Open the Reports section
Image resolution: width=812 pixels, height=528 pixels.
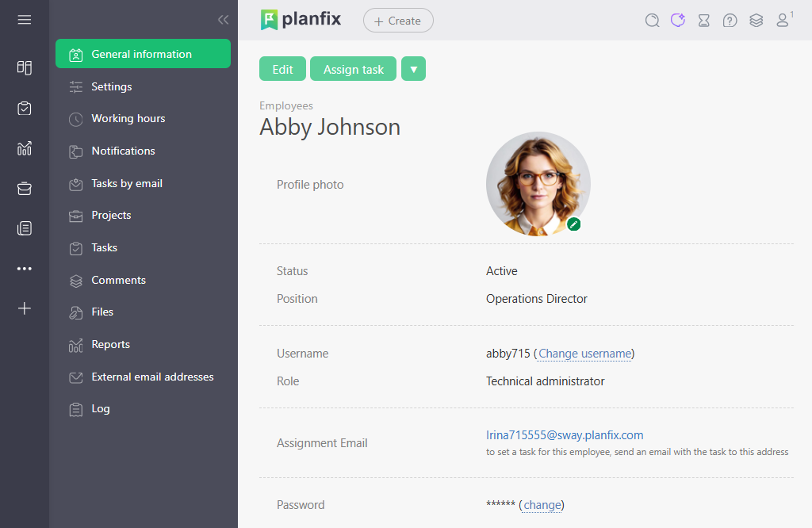(143, 345)
